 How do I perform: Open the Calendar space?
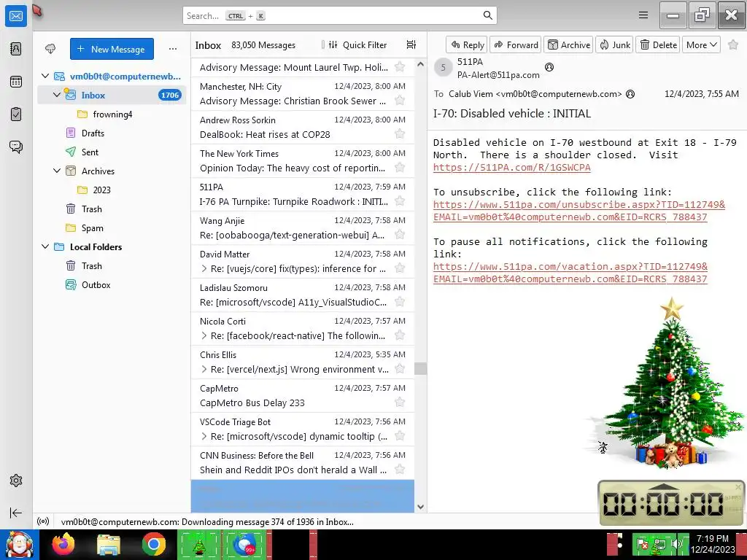16,82
